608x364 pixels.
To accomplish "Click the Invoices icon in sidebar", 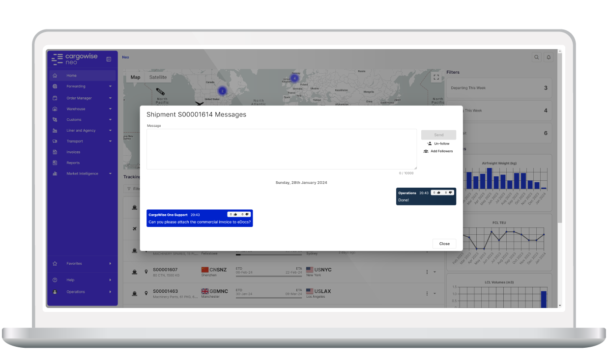I will 55,152.
